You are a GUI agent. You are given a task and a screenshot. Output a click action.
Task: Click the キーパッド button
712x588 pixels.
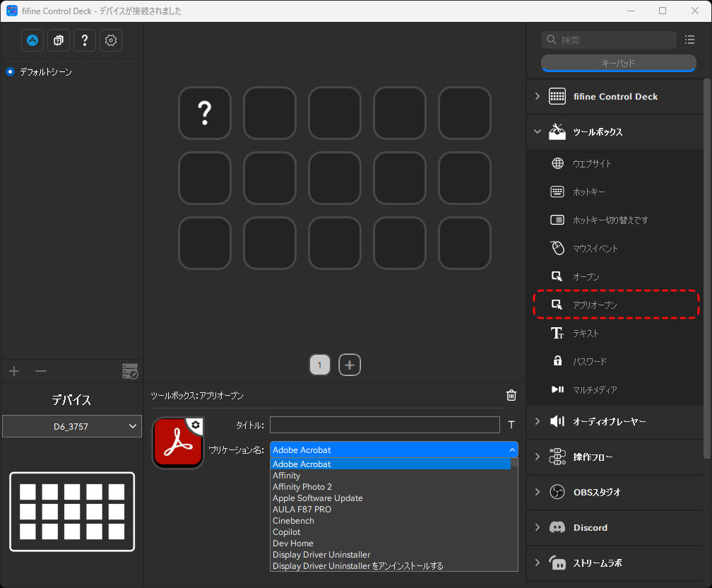click(618, 64)
